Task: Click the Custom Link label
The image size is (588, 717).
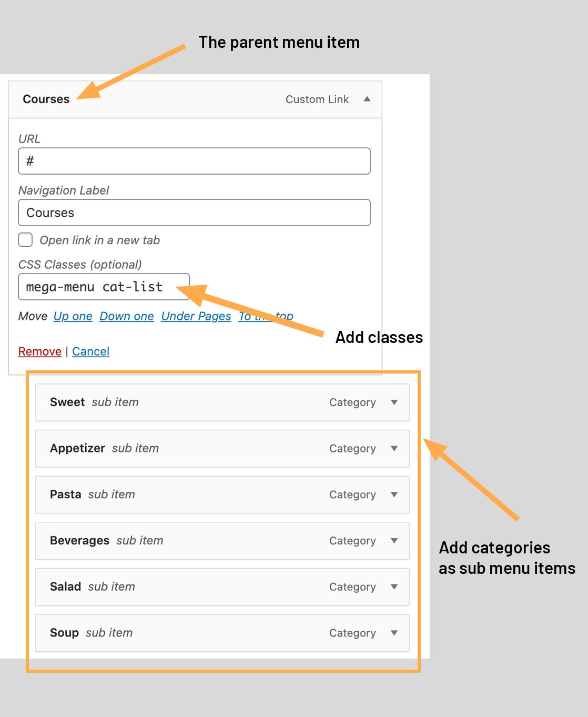Action: pyautogui.click(x=317, y=99)
